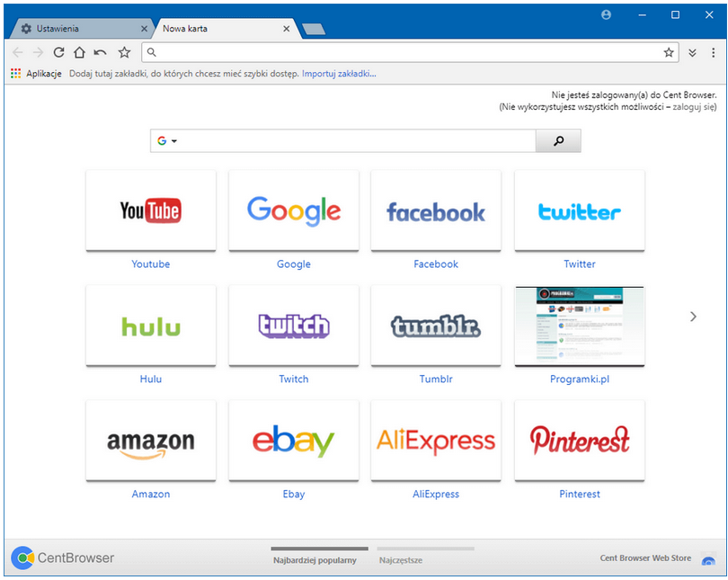This screenshot has height=580, width=728.
Task: Click the zaloguj się sign-in link
Action: 694,107
